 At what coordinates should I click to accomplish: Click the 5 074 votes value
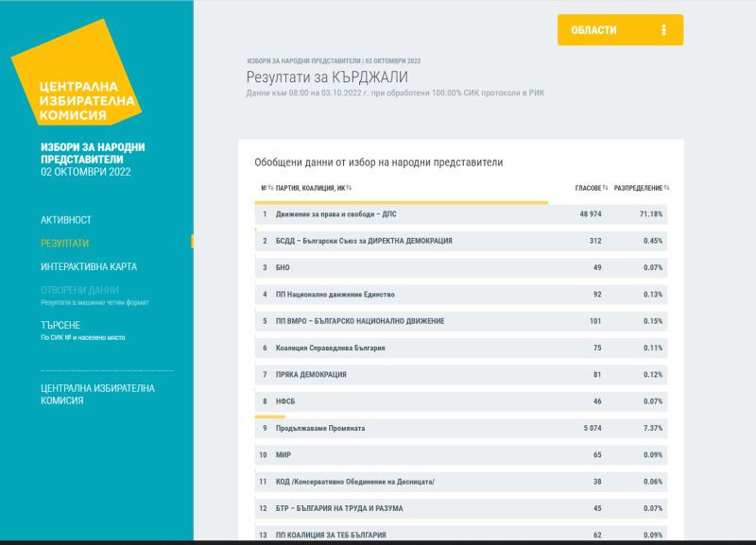[593, 428]
